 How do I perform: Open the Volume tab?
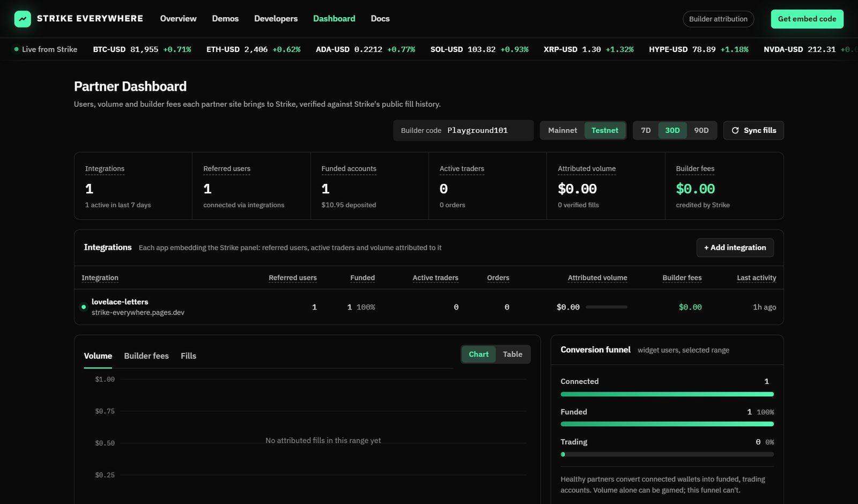98,356
